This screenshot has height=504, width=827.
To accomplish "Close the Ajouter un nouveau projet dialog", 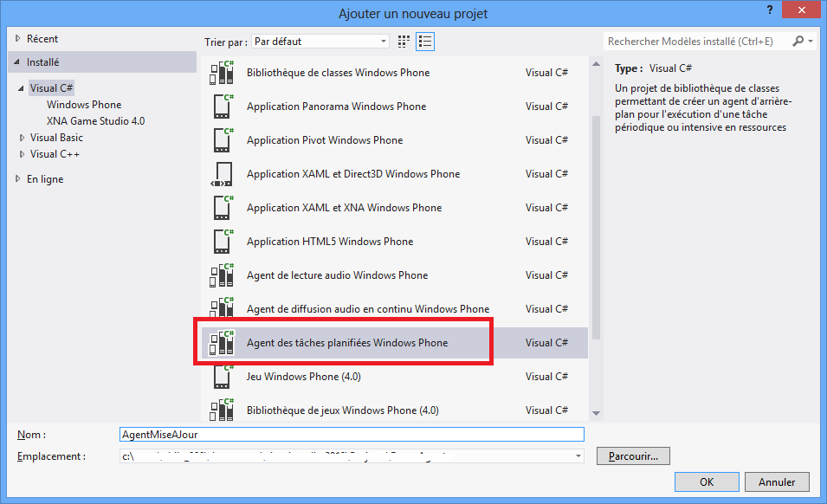I will [x=801, y=10].
